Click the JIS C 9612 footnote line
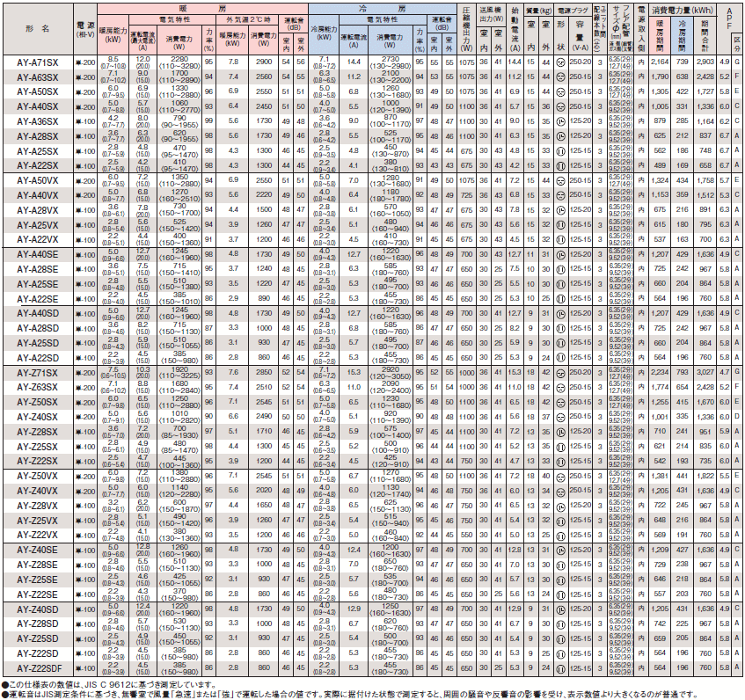745x700 pixels. pyautogui.click(x=109, y=684)
